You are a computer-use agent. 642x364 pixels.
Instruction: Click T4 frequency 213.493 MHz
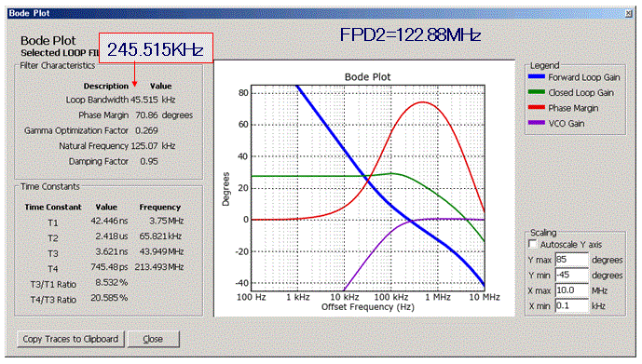tap(159, 267)
